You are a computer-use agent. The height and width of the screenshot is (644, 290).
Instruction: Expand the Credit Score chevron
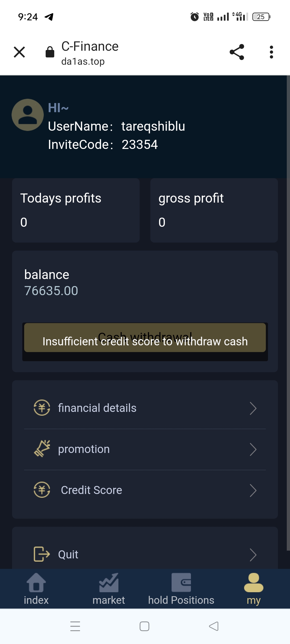point(253,491)
